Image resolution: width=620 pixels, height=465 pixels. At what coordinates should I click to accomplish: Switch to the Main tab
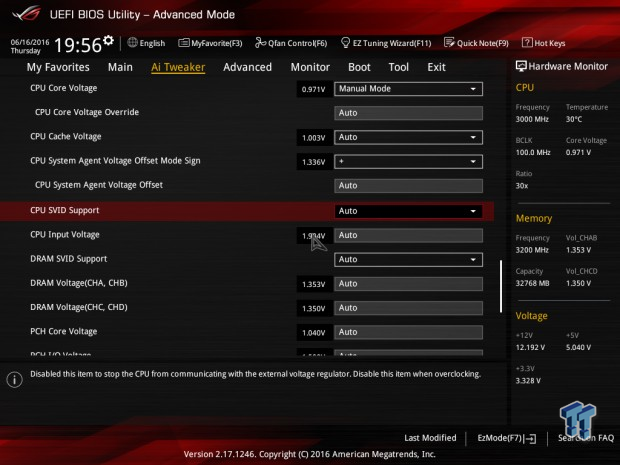120,67
